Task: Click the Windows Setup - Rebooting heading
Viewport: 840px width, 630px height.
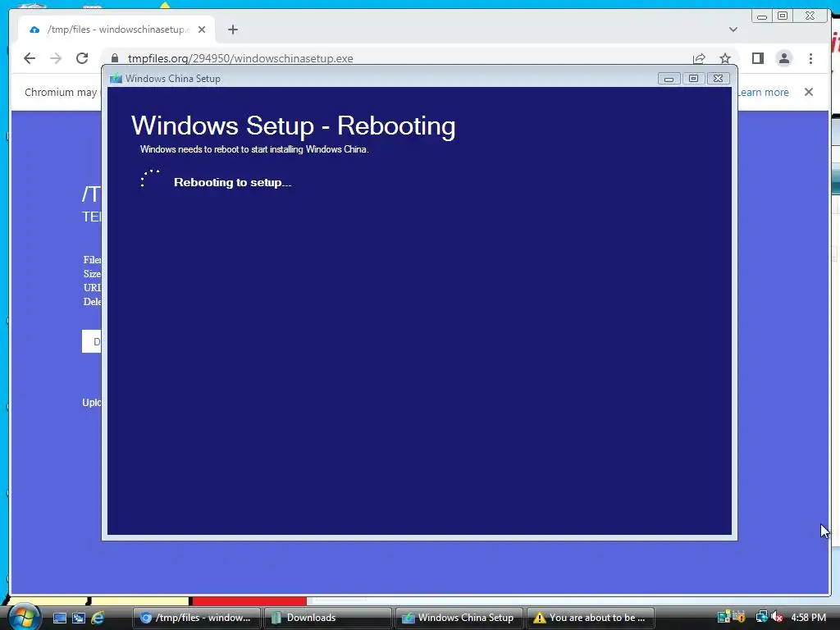Action: click(x=293, y=126)
